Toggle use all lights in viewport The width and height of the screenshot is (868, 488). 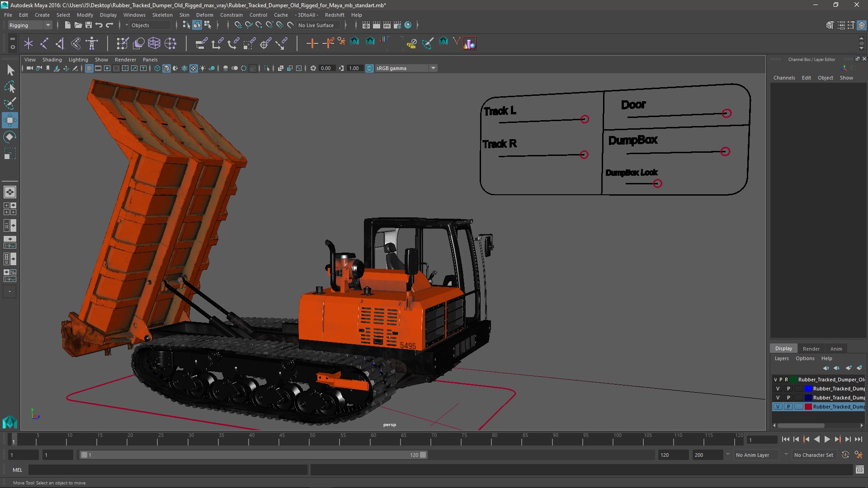(x=203, y=68)
